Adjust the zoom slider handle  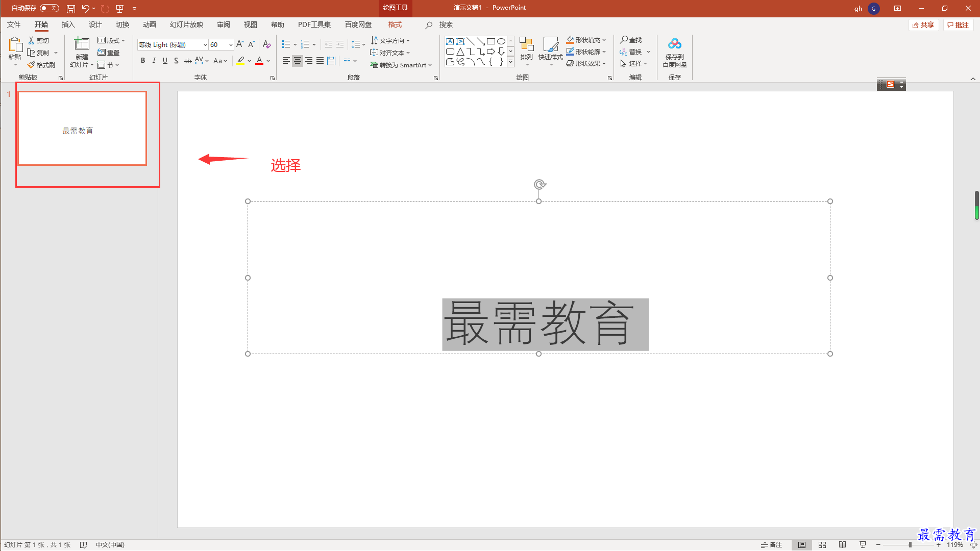point(910,545)
